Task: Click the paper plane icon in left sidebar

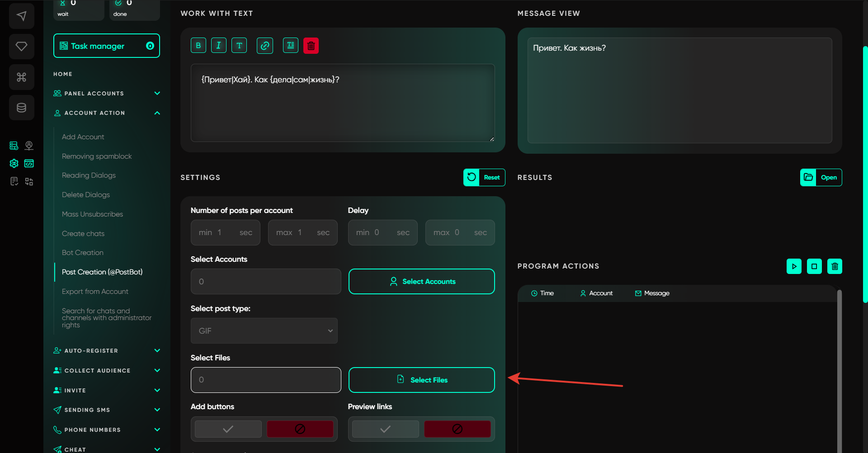Action: pos(21,16)
